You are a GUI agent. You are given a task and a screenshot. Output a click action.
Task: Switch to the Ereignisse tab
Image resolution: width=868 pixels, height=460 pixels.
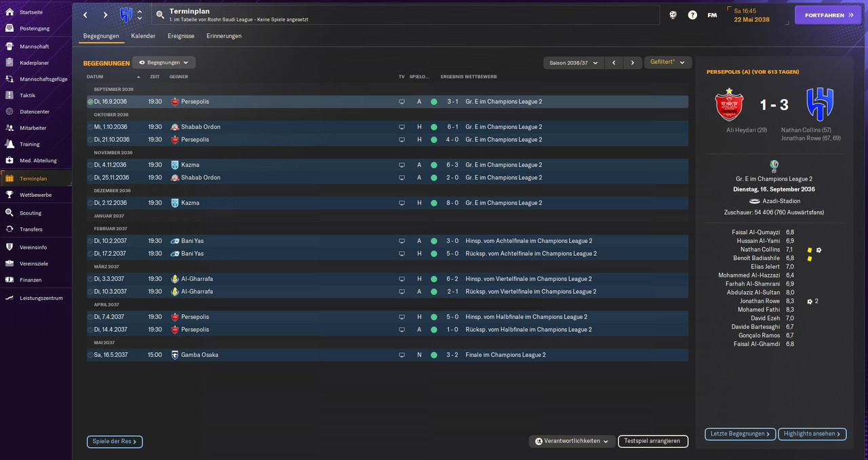coord(181,36)
